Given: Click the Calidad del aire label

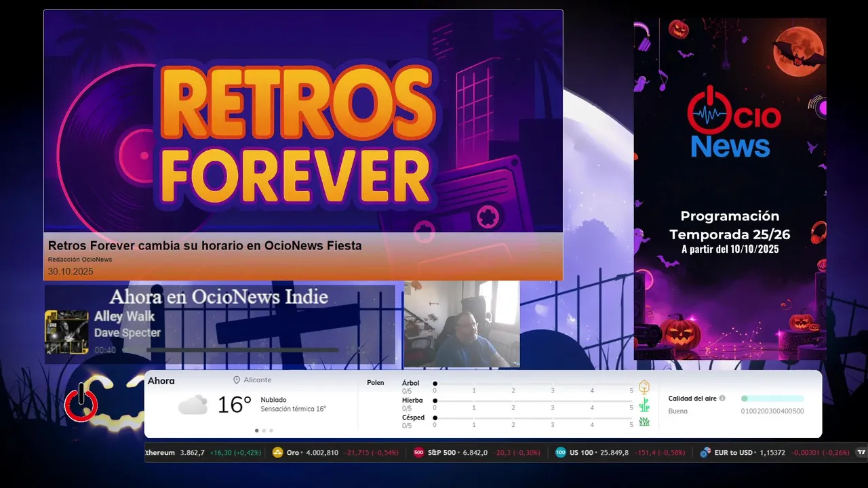Looking at the screenshot, I should point(692,399).
